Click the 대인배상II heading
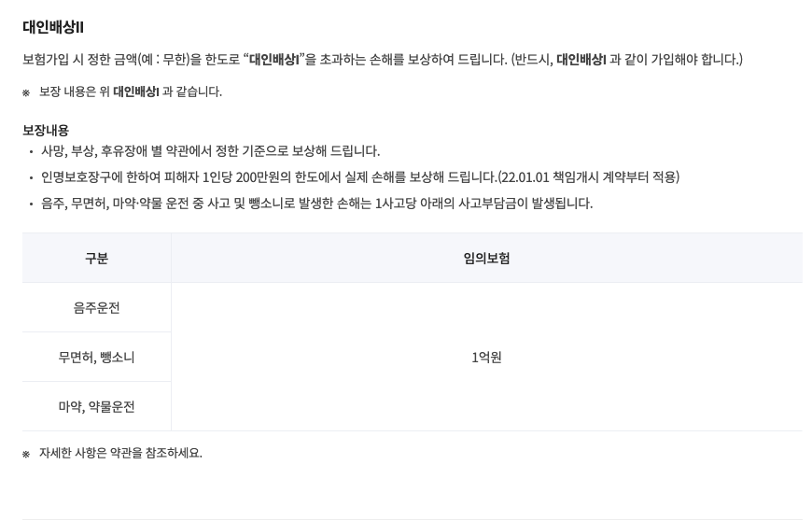 coord(53,27)
